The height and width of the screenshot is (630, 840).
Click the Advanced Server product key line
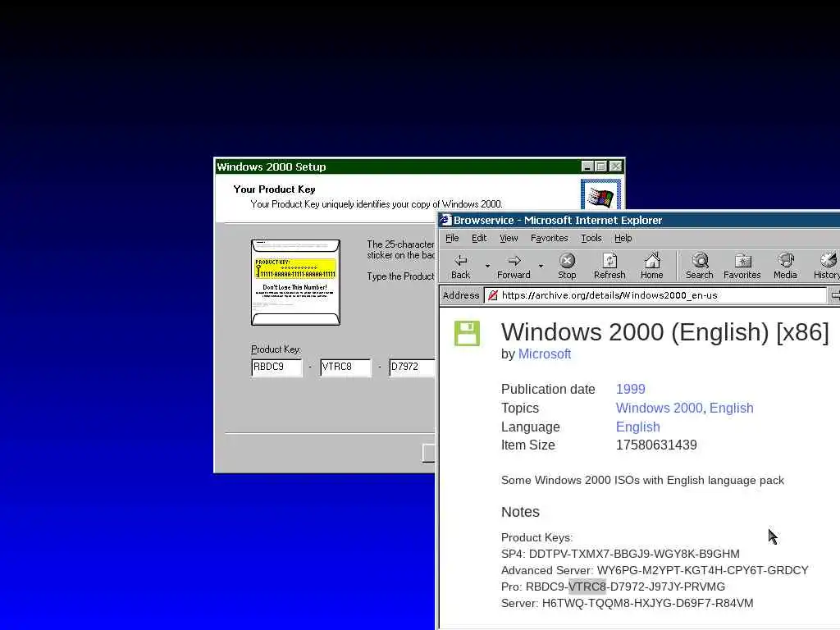(655, 570)
